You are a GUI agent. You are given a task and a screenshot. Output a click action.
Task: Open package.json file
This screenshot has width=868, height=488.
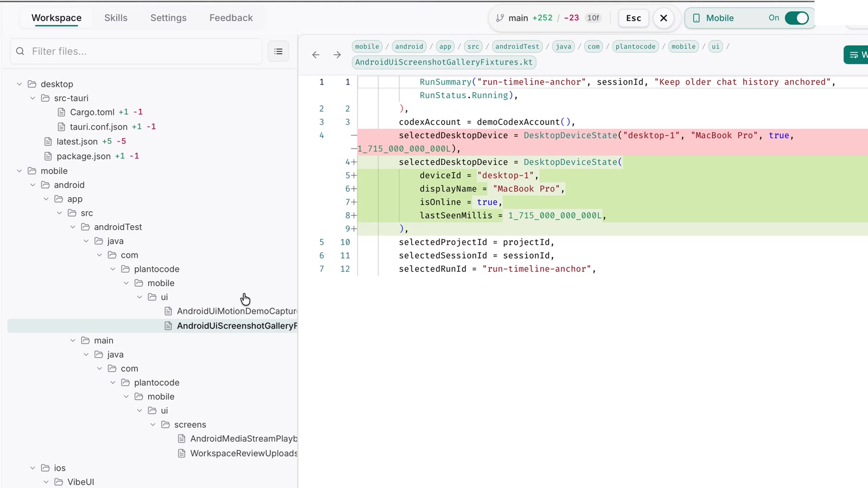[84, 156]
